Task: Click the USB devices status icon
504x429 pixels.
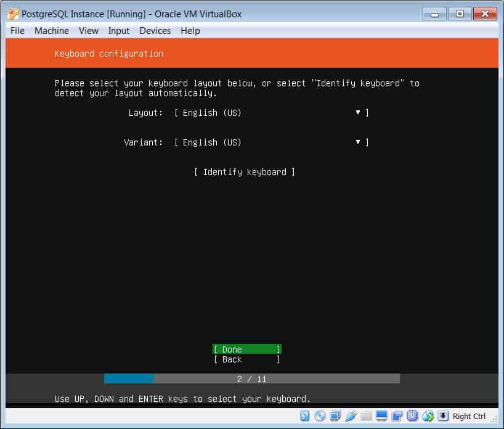Action: point(351,416)
